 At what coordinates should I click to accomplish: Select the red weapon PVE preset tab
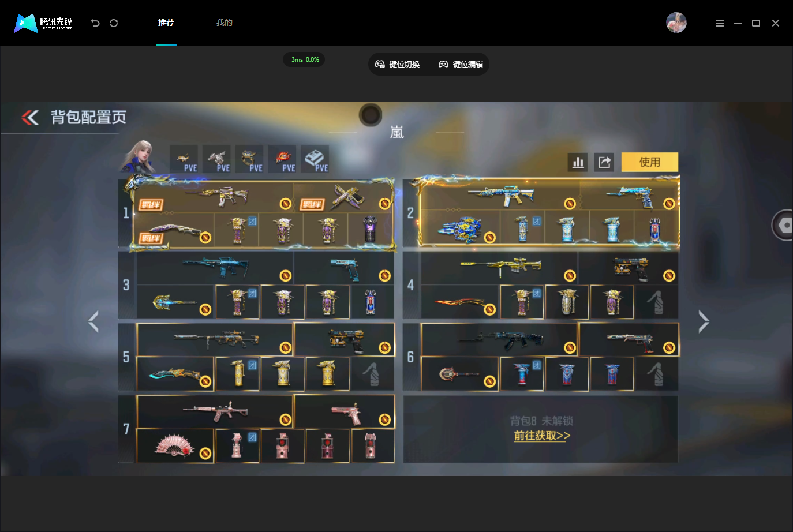tap(282, 159)
